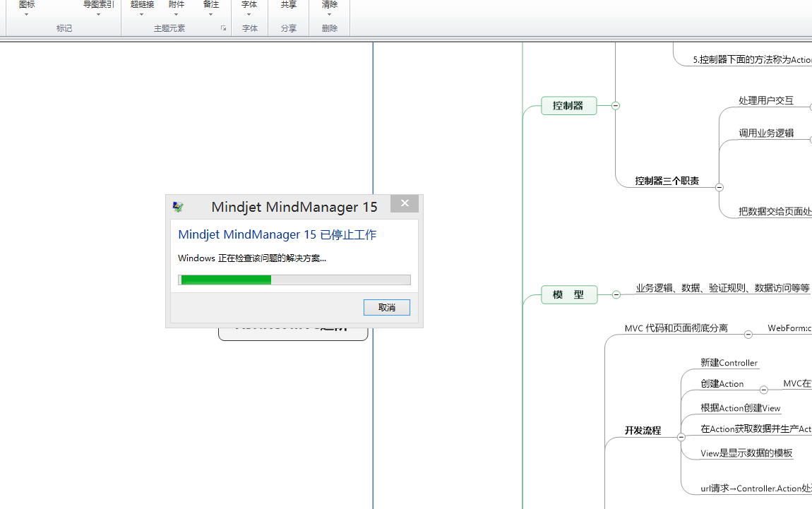Collapse the 模型 topic branch
The image size is (812, 509).
click(x=616, y=294)
